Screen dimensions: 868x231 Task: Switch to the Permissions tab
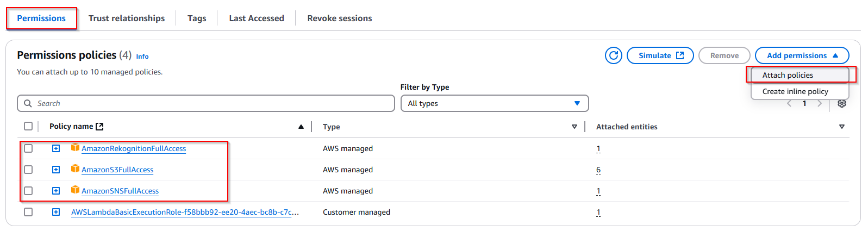pyautogui.click(x=41, y=18)
